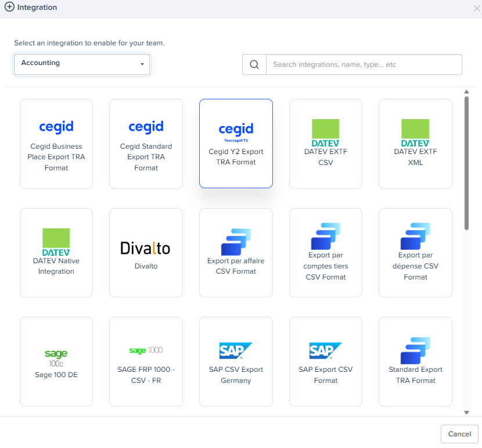
Task: Select the Sage 100 DE integration
Action: coord(56,361)
